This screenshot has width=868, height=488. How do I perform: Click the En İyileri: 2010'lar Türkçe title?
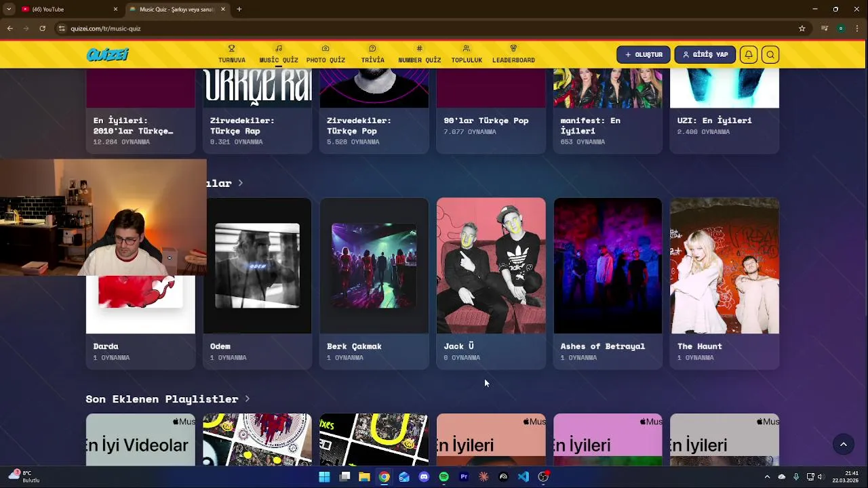click(x=134, y=125)
